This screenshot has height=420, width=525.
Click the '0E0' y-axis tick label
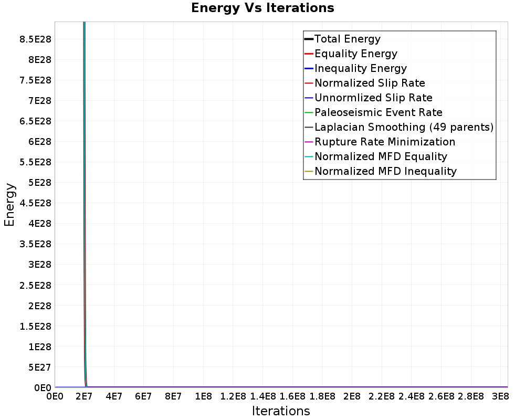click(43, 388)
